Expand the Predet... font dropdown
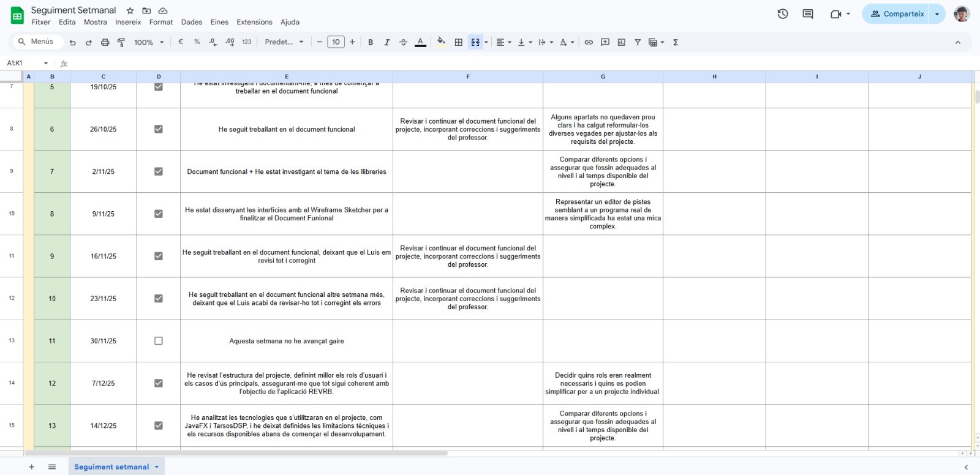This screenshot has height=475, width=980. click(x=284, y=42)
